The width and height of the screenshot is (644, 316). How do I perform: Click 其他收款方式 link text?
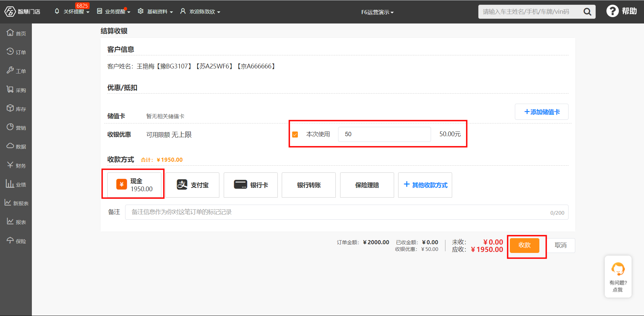tap(430, 185)
